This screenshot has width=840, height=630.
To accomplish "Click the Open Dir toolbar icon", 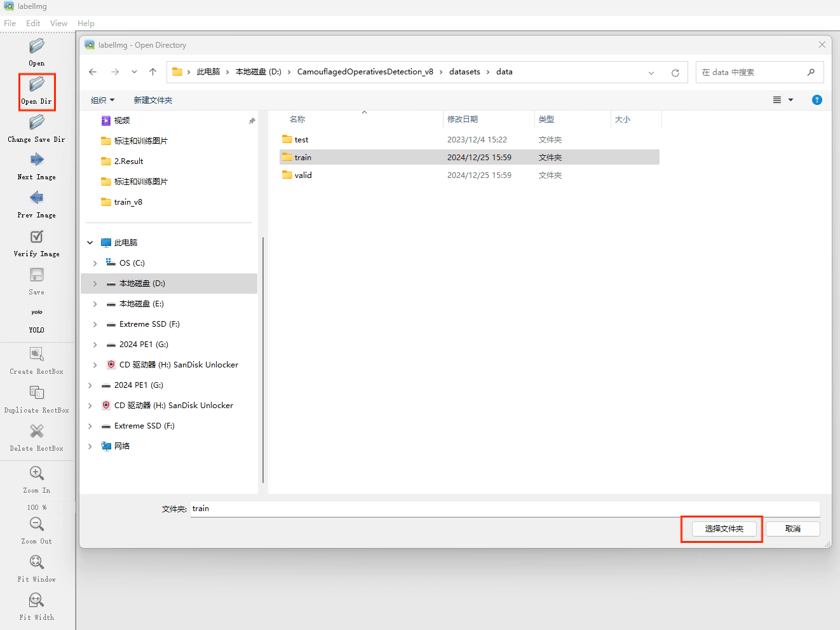I will pos(37,85).
